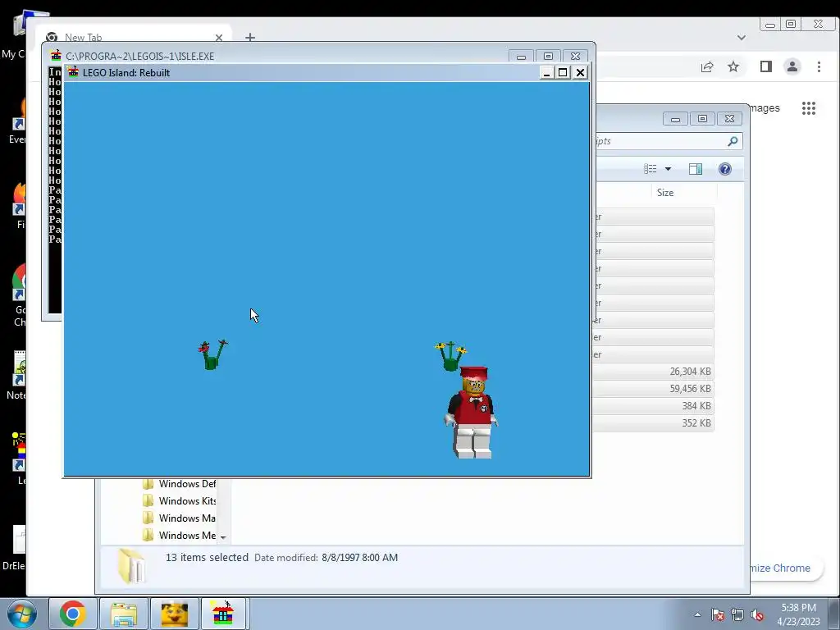Select the 384 KB file row
This screenshot has height=630, width=840.
point(655,406)
